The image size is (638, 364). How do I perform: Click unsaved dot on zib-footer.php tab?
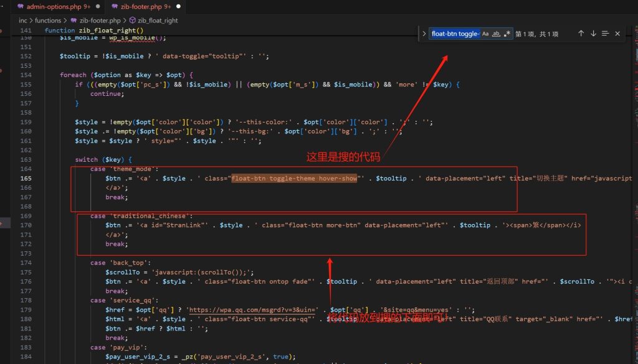click(x=179, y=6)
